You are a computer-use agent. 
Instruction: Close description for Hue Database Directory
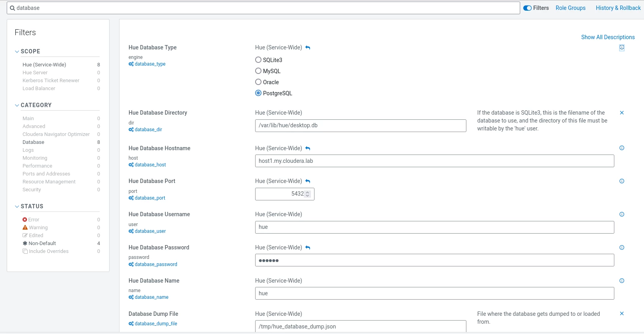tap(622, 113)
